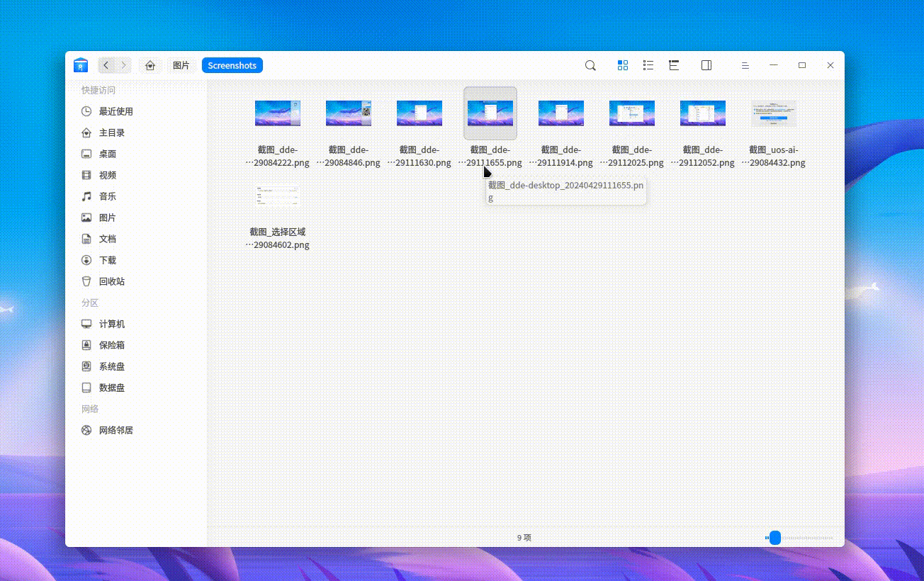Image resolution: width=924 pixels, height=581 pixels.
Task: Click the Screenshots breadcrumb segment
Action: [232, 65]
